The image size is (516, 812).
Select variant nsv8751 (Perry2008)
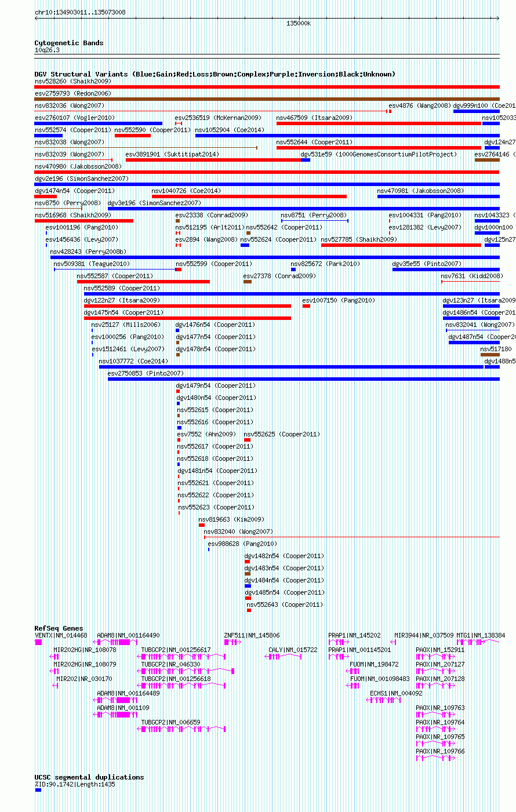[315, 221]
